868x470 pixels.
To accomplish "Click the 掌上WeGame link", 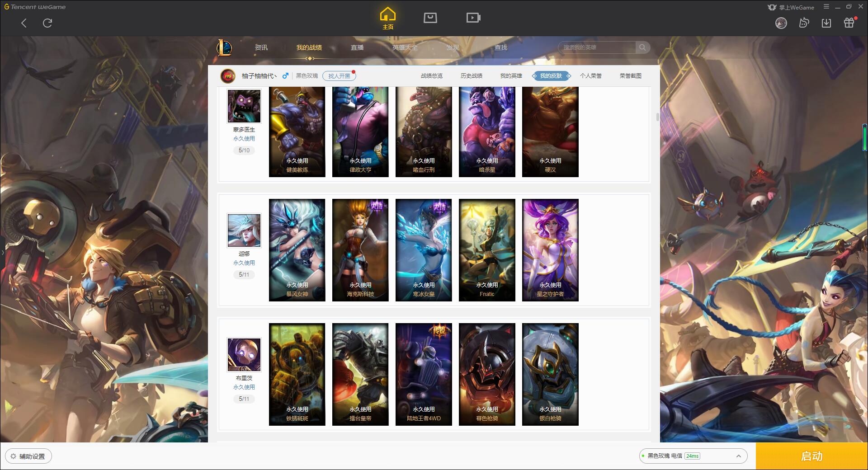I will pos(791,7).
